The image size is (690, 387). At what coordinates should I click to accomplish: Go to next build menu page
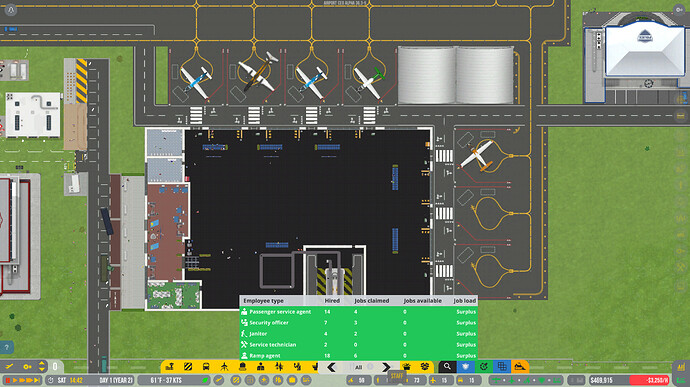386,367
